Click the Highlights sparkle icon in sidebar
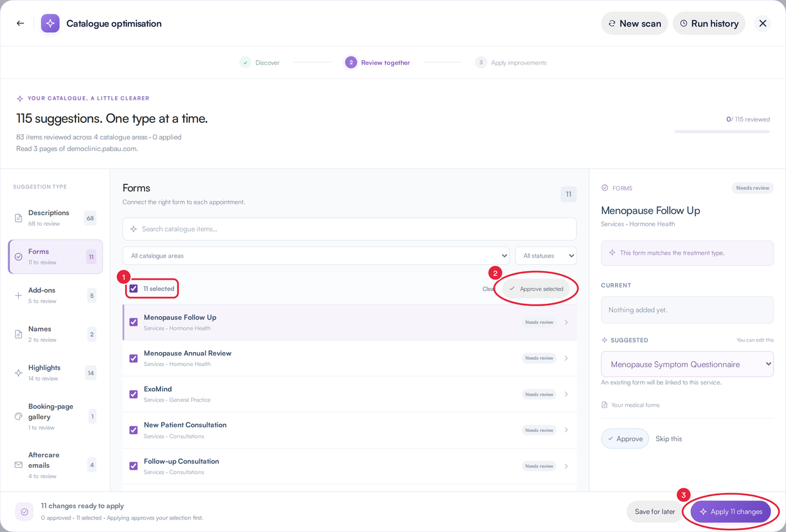 pyautogui.click(x=18, y=373)
